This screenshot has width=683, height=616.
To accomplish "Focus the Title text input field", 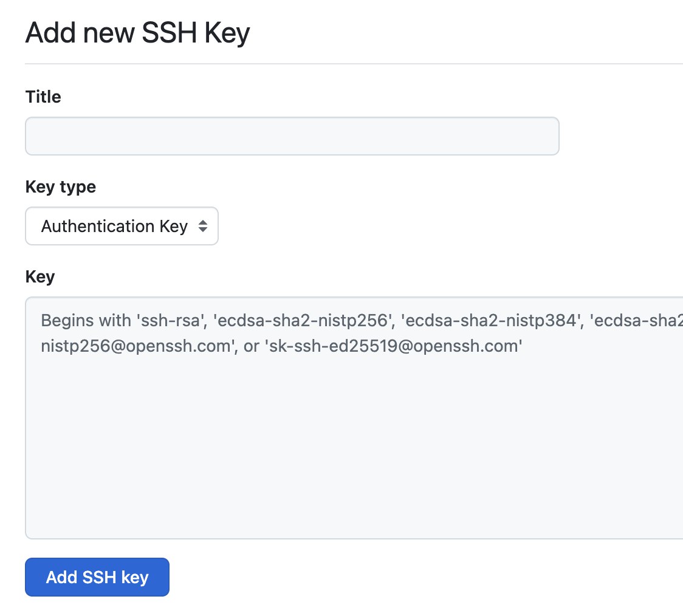I will (x=292, y=136).
